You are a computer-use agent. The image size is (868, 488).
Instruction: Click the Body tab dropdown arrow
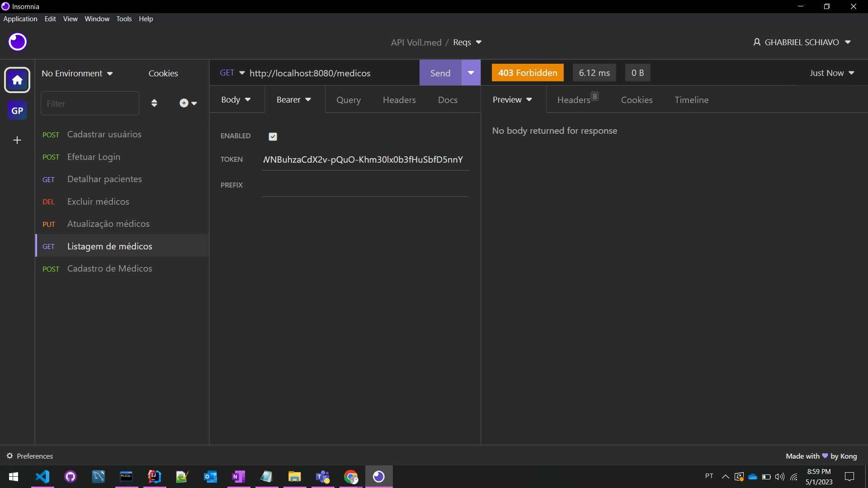coord(249,99)
